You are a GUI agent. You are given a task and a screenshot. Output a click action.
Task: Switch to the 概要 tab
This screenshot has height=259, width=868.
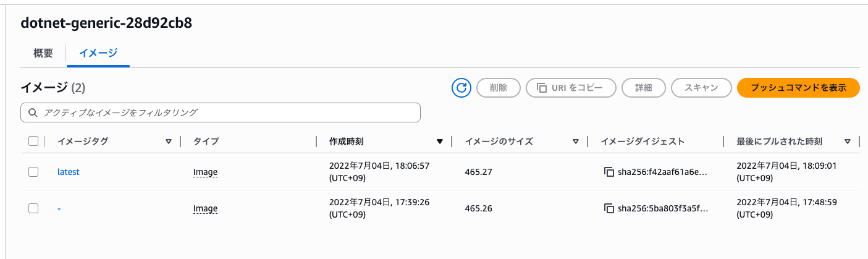point(43,53)
